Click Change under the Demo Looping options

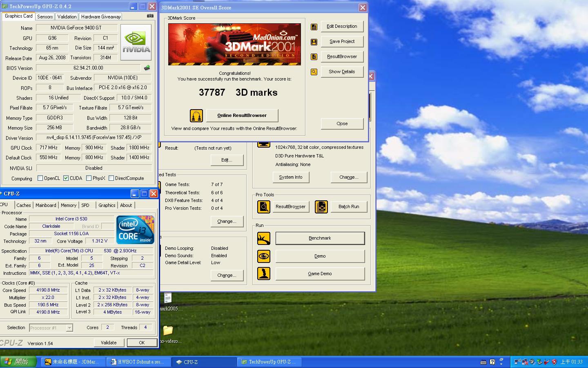click(x=227, y=276)
